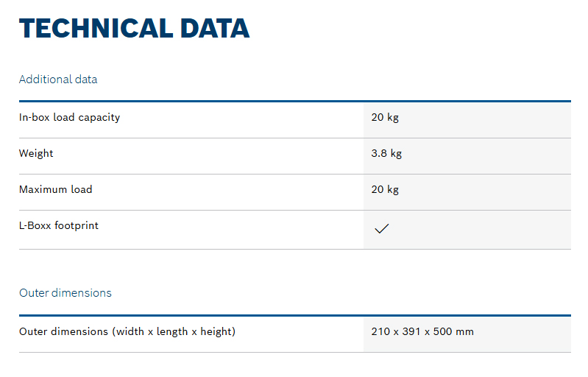Select the Maximum load 20 kg value
This screenshot has width=588, height=377.
(385, 189)
